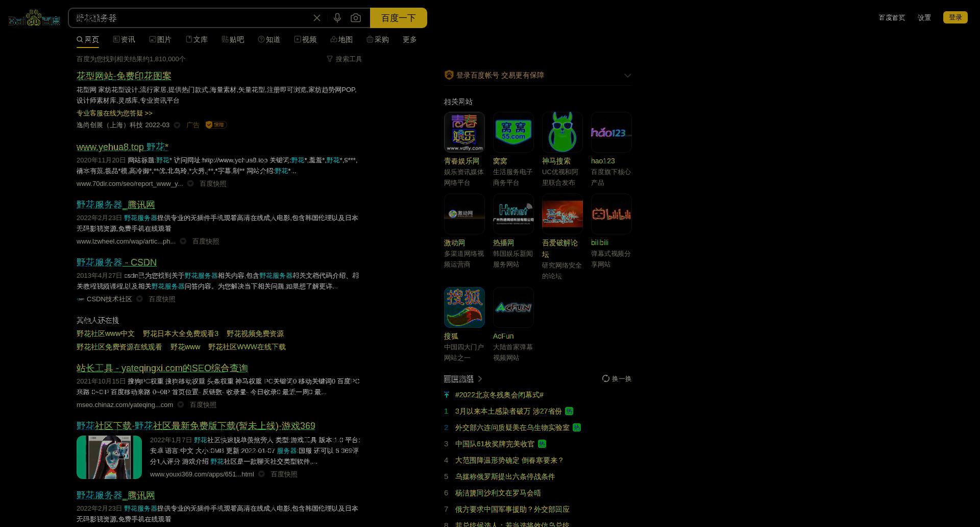Click related search 野花视频免费资源

click(x=255, y=334)
